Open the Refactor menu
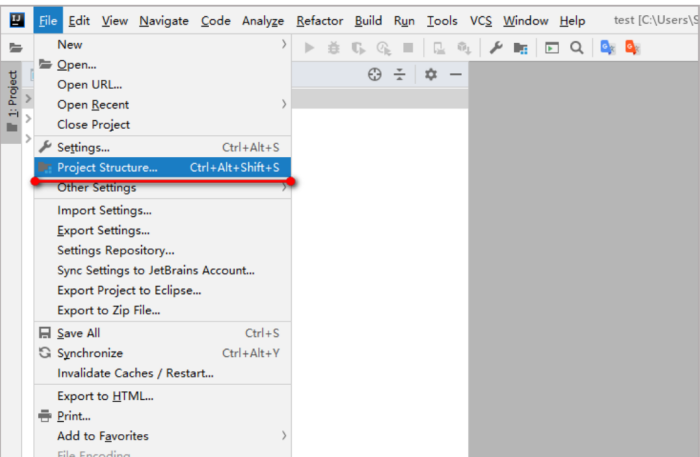Screen dimensions: 700x457 (x=320, y=21)
